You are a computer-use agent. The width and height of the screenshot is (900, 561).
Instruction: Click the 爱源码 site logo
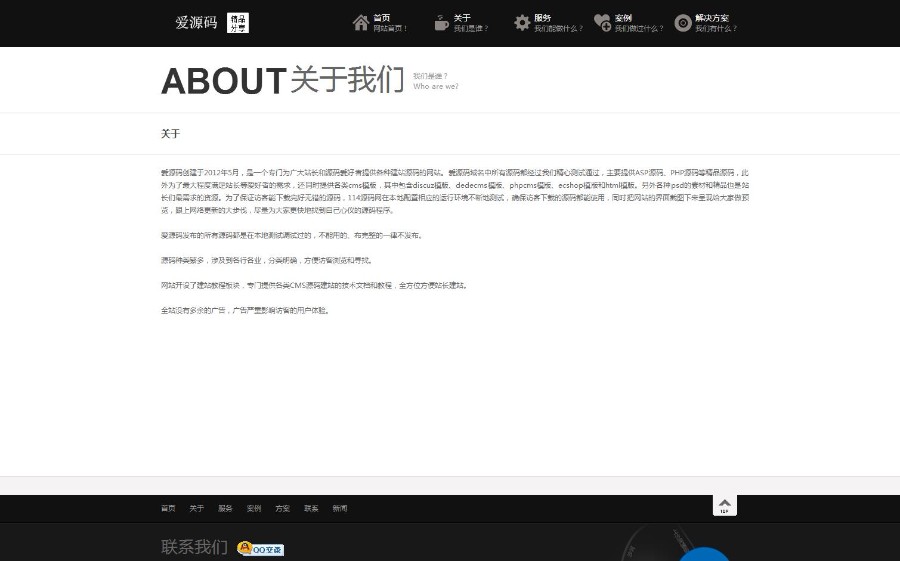pos(196,23)
